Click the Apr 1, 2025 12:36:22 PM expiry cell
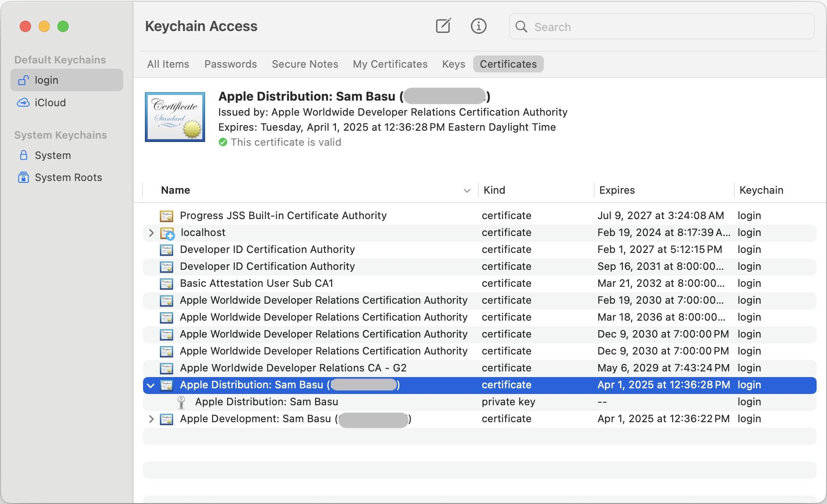The width and height of the screenshot is (827, 504). 663,419
